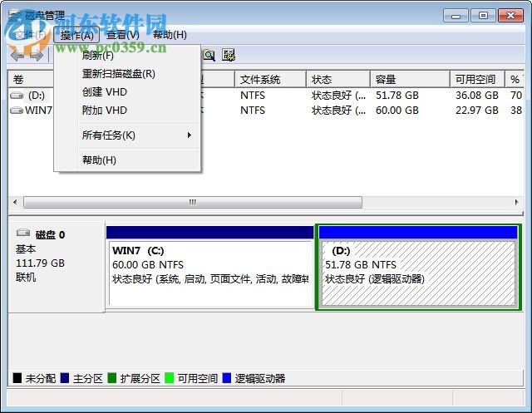Viewport: 532px width, 413px height.
Task: Click the WIN7 drive icon in volume list
Action: coord(17,111)
